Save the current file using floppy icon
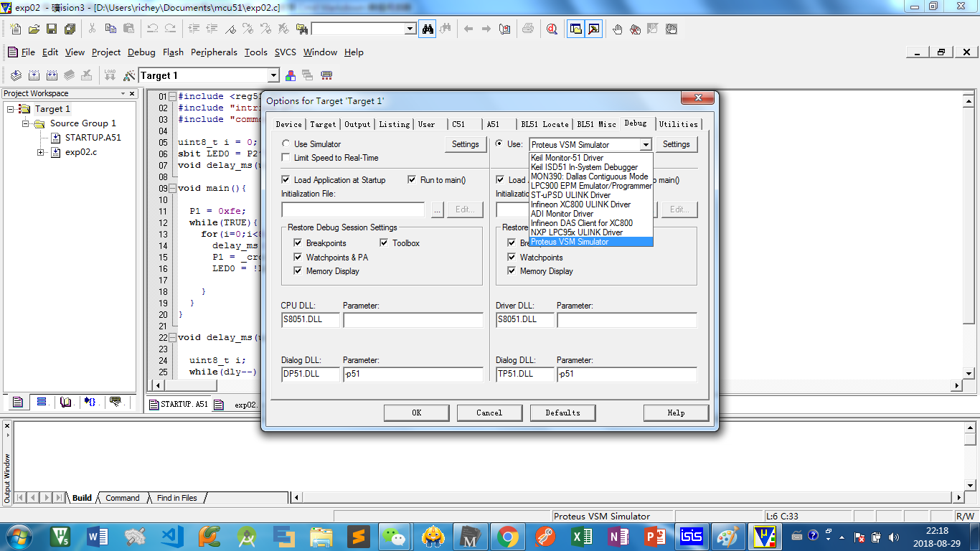Viewport: 980px width, 551px height. tap(52, 29)
